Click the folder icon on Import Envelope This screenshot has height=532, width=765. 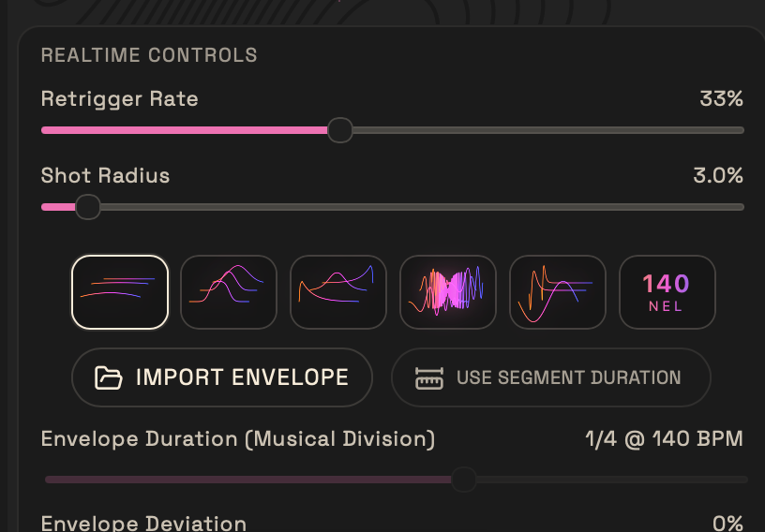(109, 378)
